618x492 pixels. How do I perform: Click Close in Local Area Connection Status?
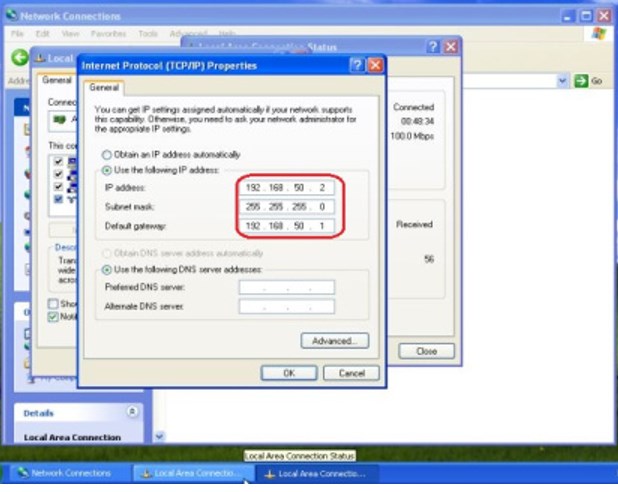tap(426, 351)
